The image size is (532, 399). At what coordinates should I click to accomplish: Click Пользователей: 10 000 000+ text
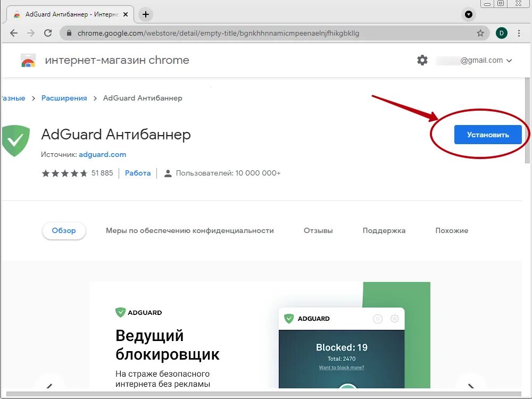pyautogui.click(x=228, y=173)
